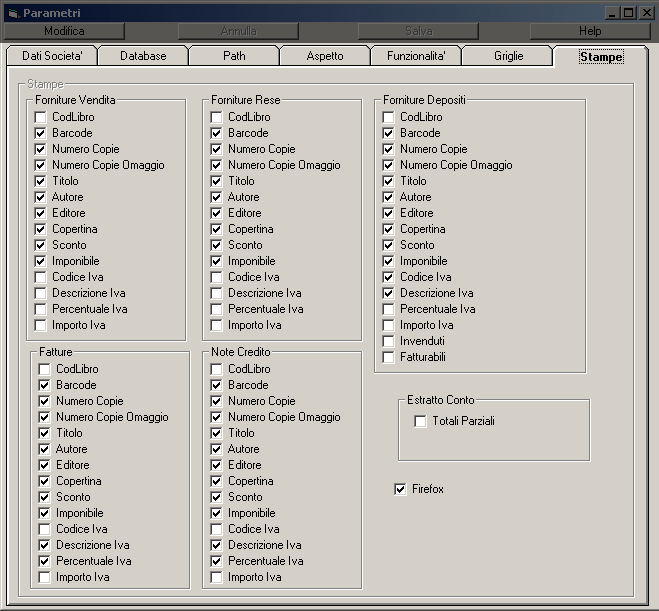The width and height of the screenshot is (659, 611).
Task: Check the Fatturabili checkbox
Action: [388, 357]
